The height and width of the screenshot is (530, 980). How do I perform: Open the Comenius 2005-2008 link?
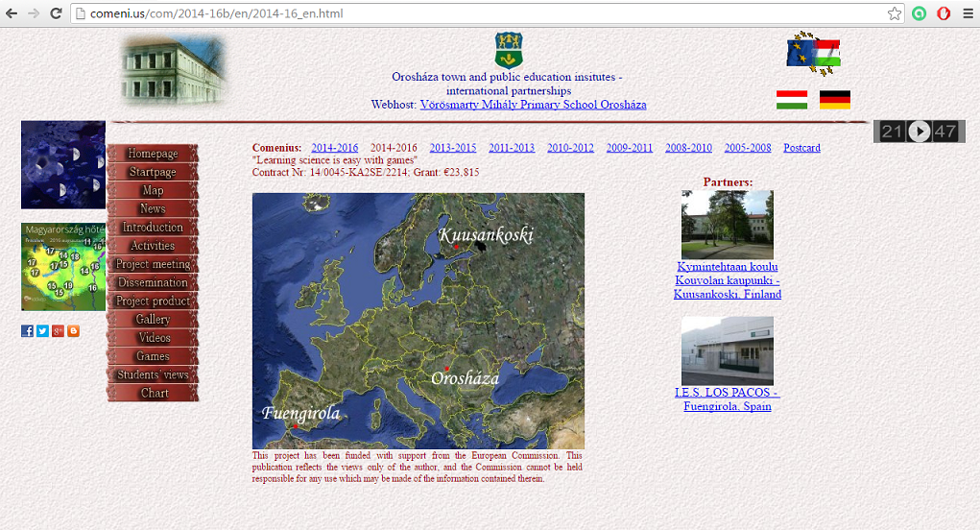coord(748,148)
